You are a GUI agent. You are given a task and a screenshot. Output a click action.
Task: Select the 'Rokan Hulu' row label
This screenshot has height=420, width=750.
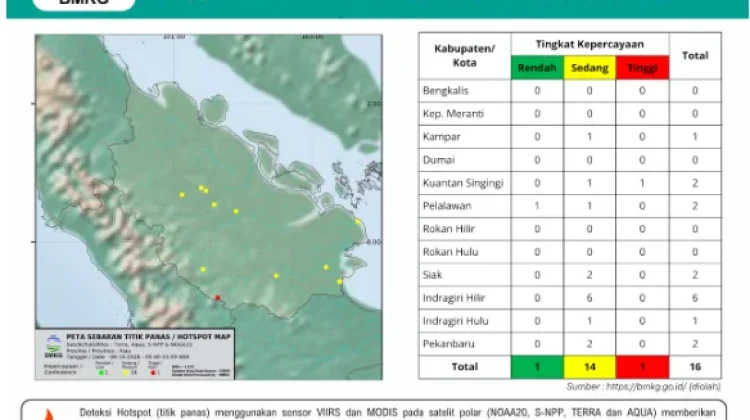click(450, 252)
